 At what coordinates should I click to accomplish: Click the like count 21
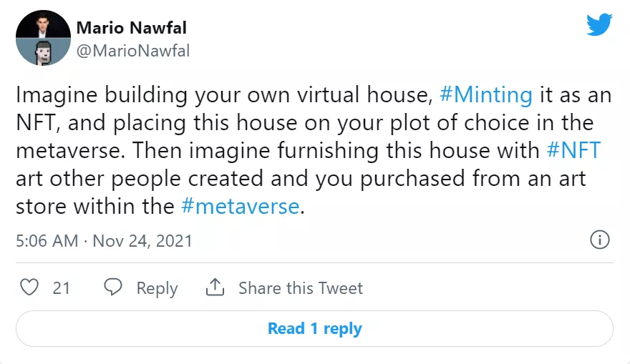62,288
